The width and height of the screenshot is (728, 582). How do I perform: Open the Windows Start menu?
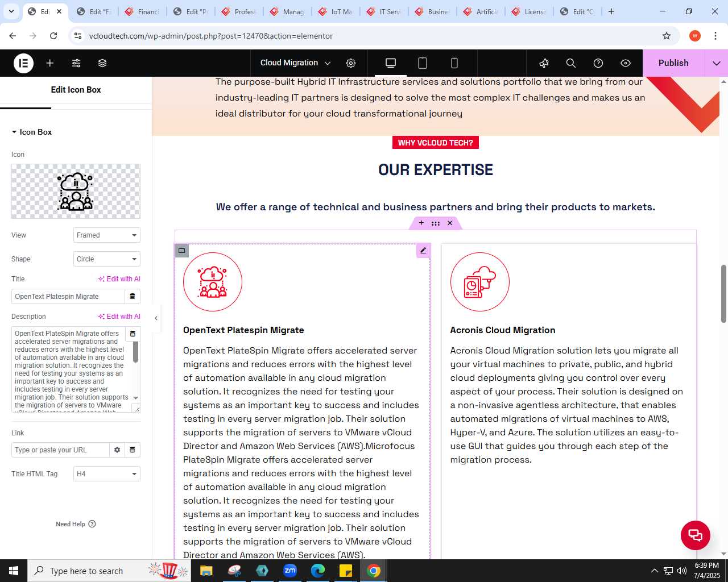(14, 571)
